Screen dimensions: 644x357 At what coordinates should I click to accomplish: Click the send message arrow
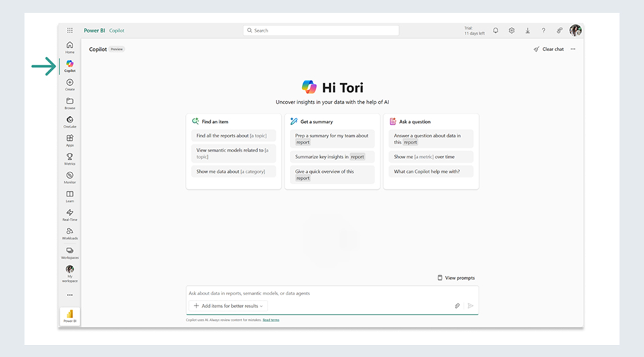(471, 305)
